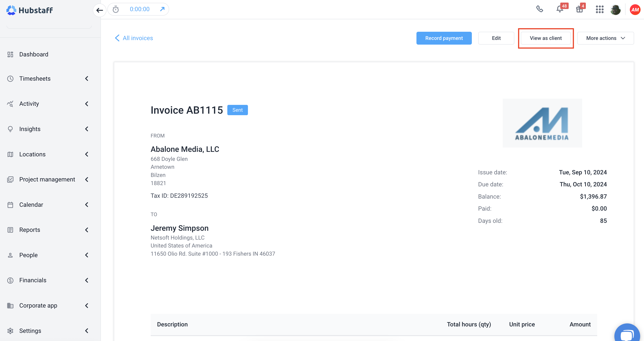Open the gift what's new icon
The image size is (644, 341).
pyautogui.click(x=579, y=9)
